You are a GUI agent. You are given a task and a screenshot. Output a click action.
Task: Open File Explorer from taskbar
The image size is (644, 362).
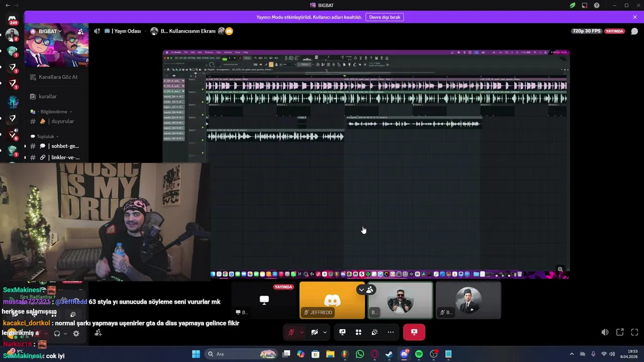[330, 354]
